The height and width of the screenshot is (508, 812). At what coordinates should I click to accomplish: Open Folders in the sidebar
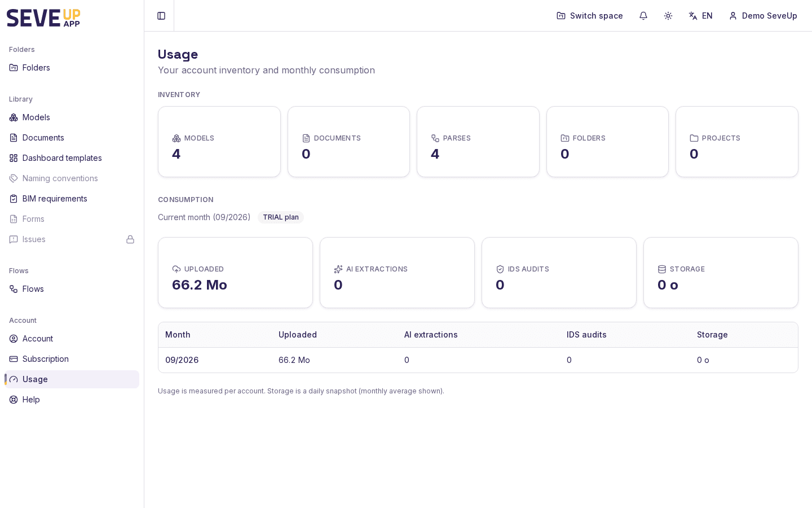pos(72,68)
